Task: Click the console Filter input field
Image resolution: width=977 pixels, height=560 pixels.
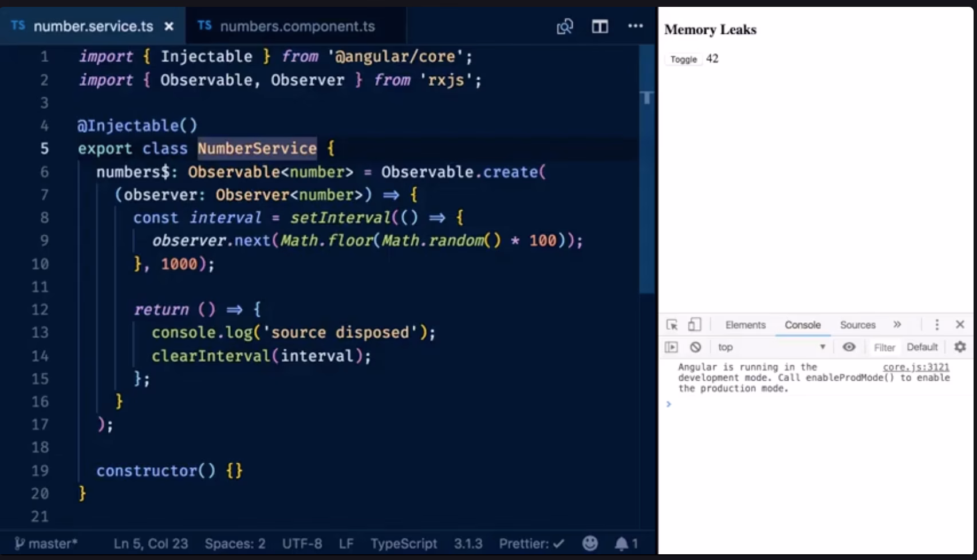Action: point(884,348)
